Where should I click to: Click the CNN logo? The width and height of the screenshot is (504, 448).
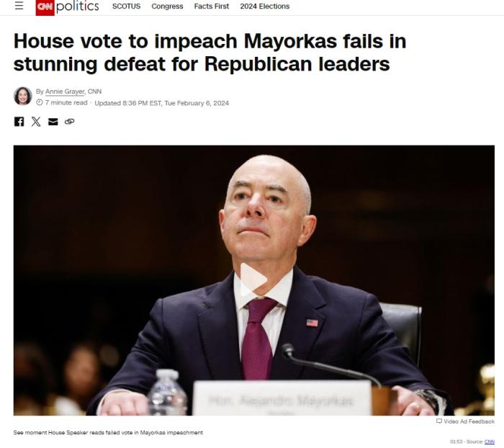(45, 7)
